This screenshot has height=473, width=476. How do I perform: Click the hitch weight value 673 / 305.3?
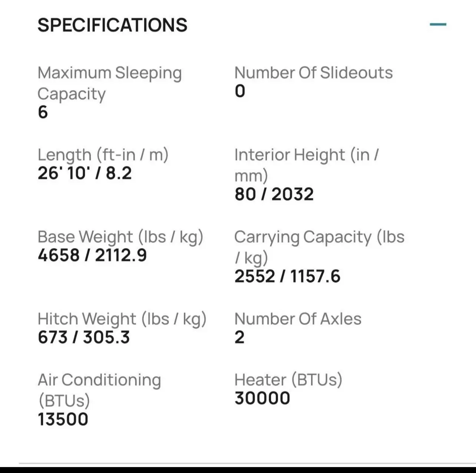point(84,337)
